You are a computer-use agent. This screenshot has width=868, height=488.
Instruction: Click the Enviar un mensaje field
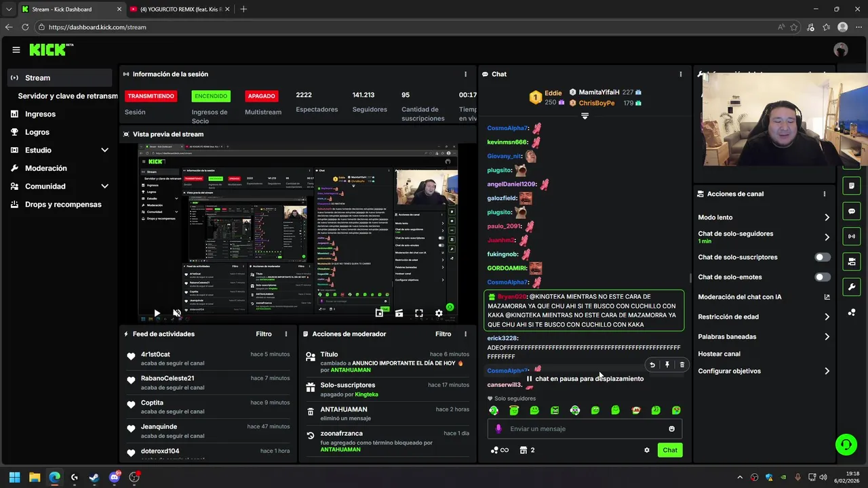point(585,429)
